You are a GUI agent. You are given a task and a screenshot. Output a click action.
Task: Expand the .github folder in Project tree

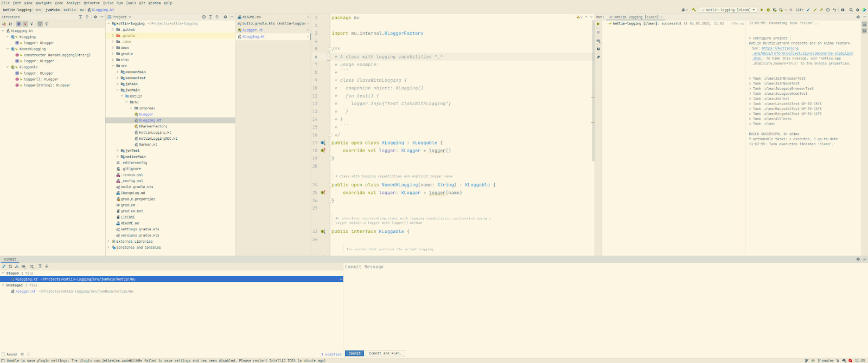113,30
